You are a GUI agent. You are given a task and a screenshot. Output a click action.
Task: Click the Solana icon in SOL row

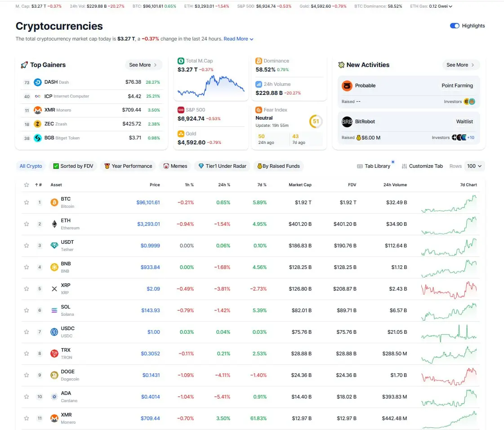click(x=54, y=310)
